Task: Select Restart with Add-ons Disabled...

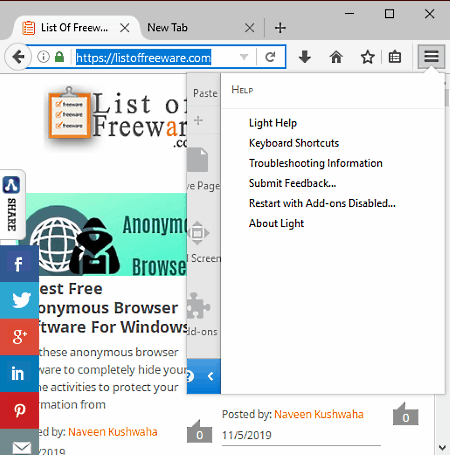Action: [x=322, y=203]
